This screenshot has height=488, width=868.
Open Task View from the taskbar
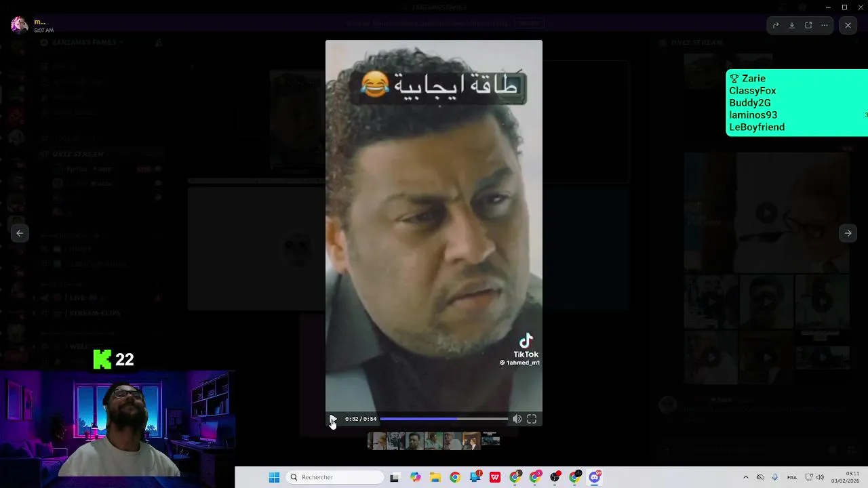(395, 477)
